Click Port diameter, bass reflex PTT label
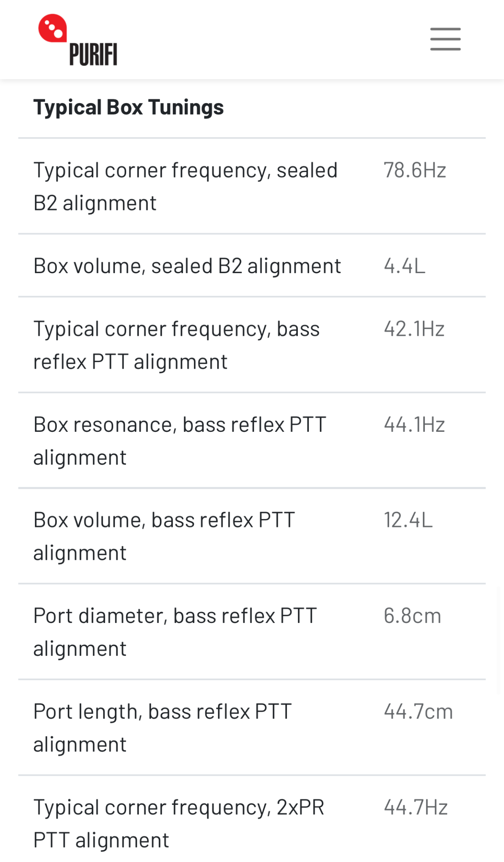Image resolution: width=504 pixels, height=862 pixels. point(175,632)
